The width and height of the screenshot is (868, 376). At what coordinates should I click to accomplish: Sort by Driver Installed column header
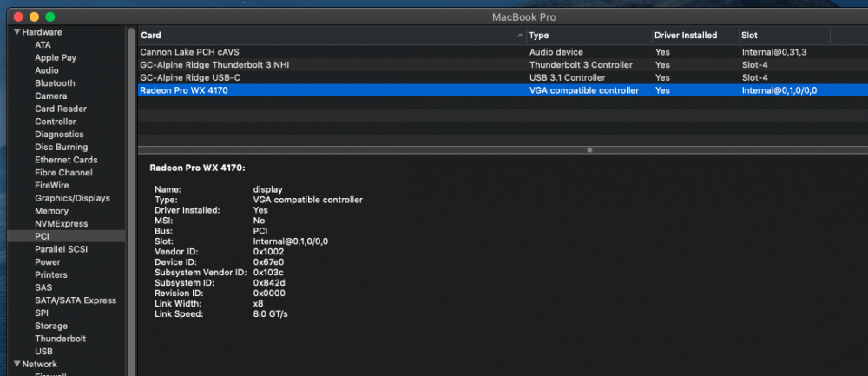(x=695, y=36)
